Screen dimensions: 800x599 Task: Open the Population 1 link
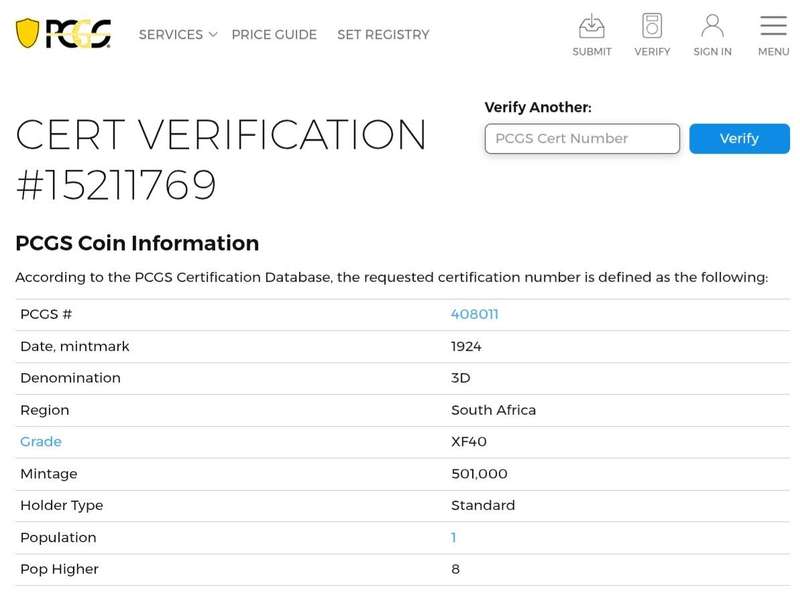[454, 538]
